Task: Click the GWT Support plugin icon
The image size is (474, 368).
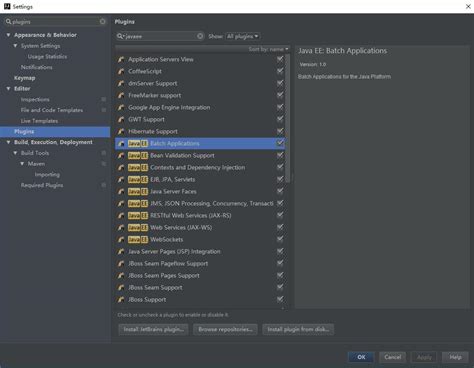Action: pos(121,119)
